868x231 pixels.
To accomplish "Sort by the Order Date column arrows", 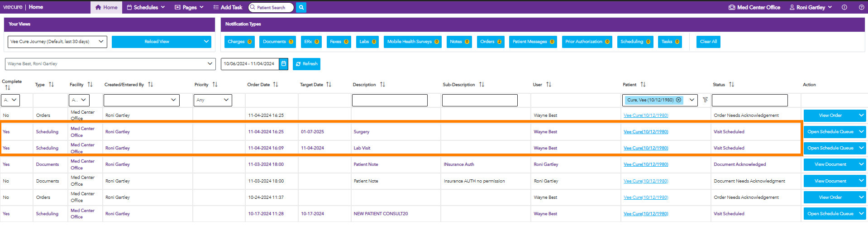I will (x=276, y=85).
